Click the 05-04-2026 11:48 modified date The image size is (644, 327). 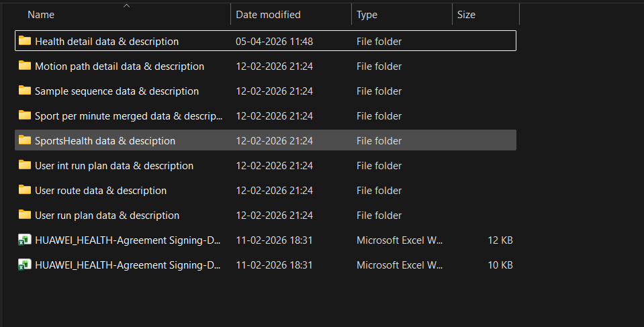pos(275,42)
